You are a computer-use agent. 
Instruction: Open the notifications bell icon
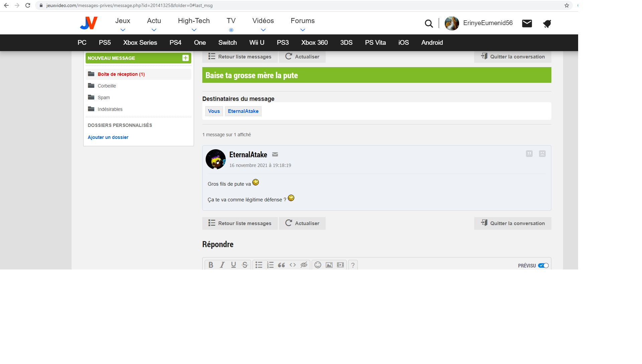[547, 23]
